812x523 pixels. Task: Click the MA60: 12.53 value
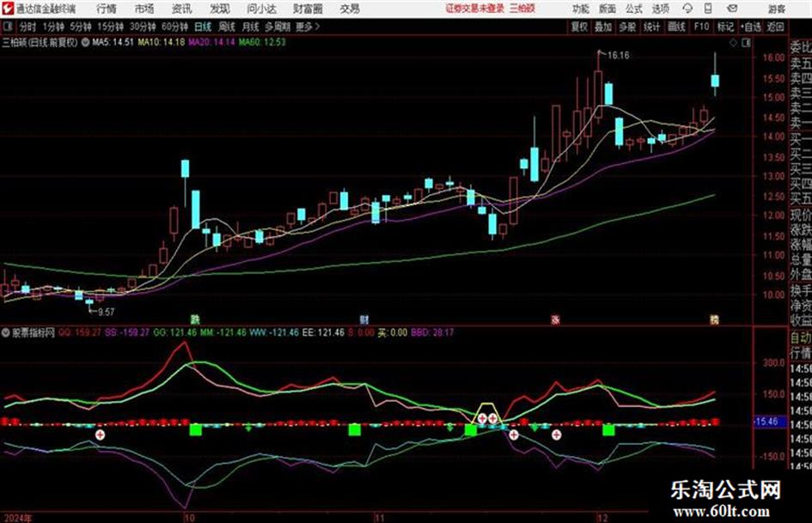point(262,42)
